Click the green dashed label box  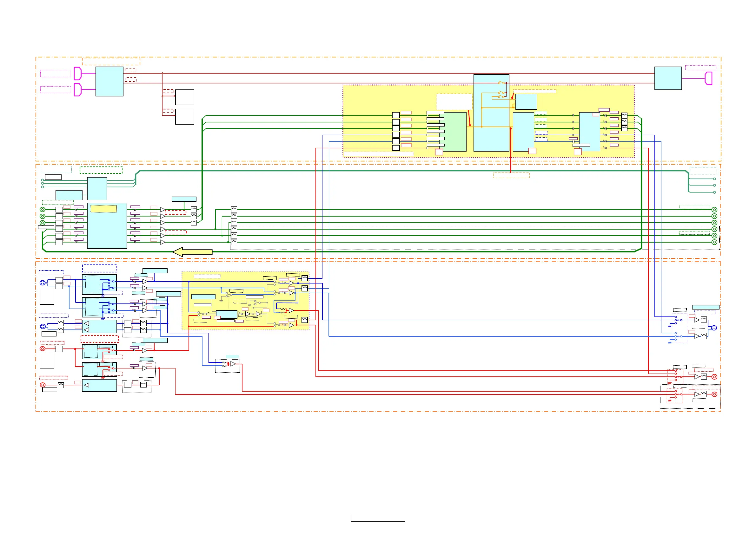point(101,170)
